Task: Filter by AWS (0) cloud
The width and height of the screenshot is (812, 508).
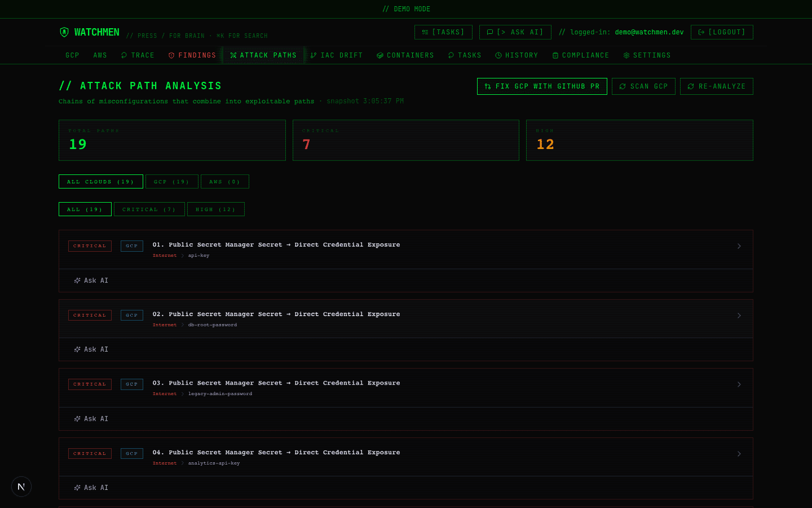Action: pyautogui.click(x=225, y=181)
